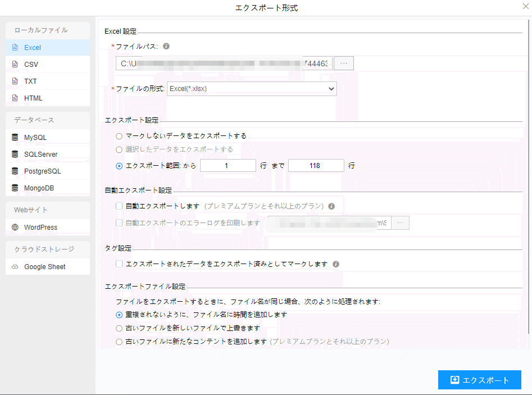
Task: Click the WordPress globe icon
Action: pos(15,228)
